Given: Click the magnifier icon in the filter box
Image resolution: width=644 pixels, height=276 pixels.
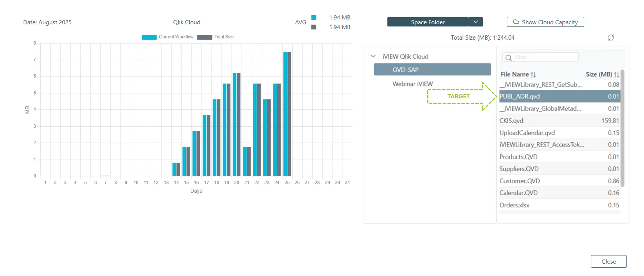Looking at the screenshot, I should coord(508,58).
